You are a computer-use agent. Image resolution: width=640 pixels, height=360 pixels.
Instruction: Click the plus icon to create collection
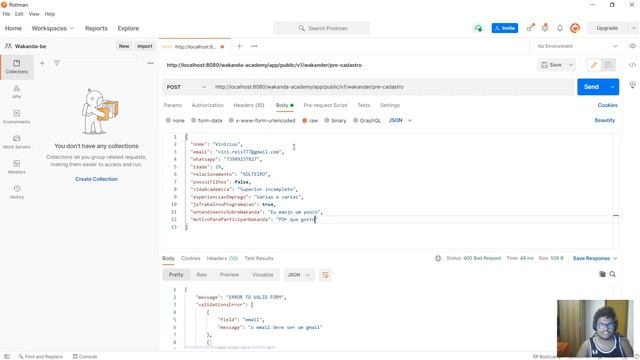coord(42,63)
